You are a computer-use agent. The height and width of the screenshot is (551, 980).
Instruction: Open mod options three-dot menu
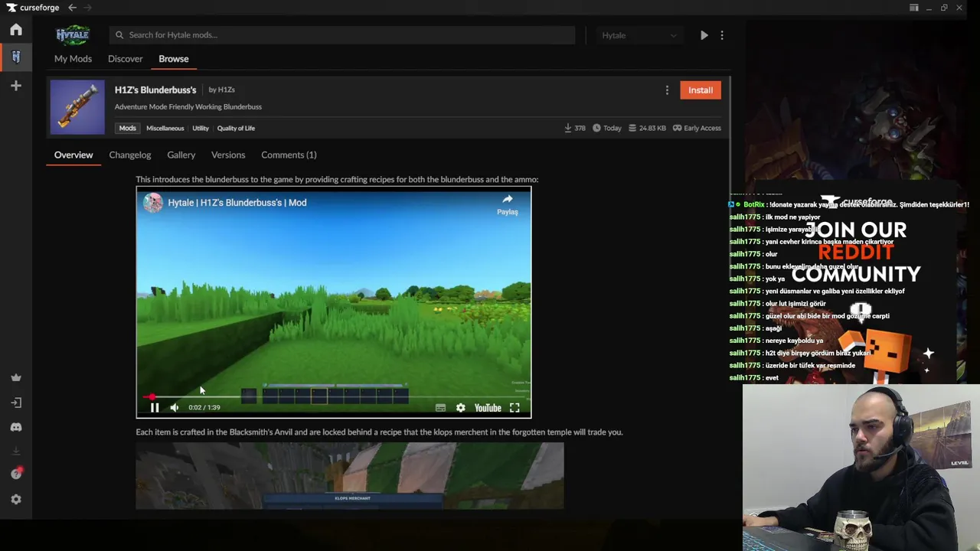667,90
